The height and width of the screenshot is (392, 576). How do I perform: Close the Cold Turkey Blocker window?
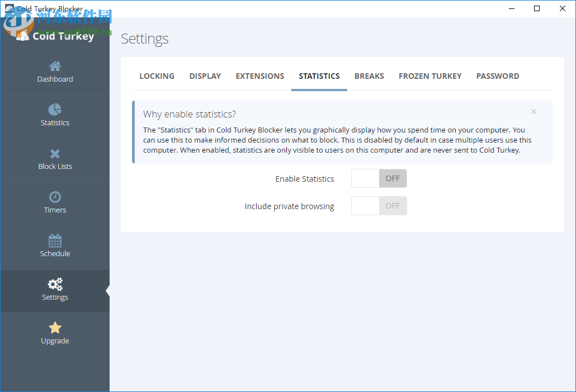pyautogui.click(x=563, y=8)
